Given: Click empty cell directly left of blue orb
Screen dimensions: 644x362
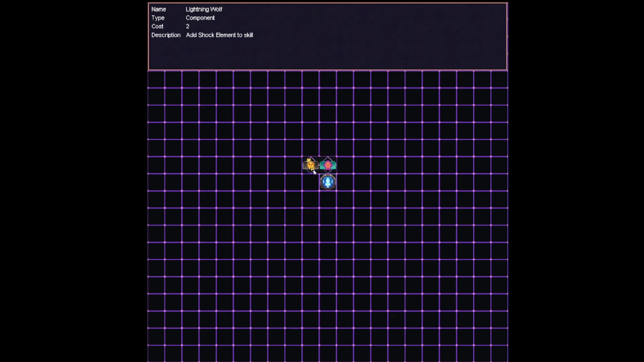Looking at the screenshot, I should [311, 182].
